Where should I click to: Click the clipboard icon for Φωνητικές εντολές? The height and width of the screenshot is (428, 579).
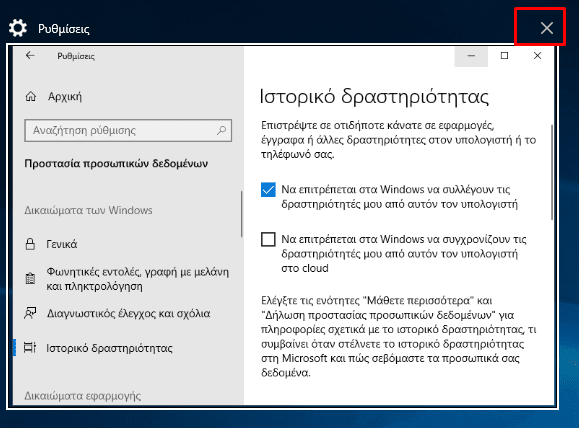tap(30, 278)
